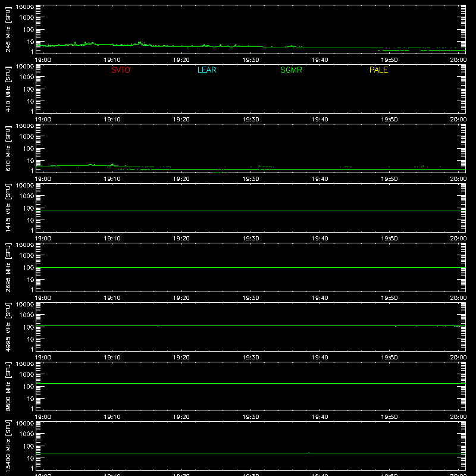Screen dimensions: 476x476
Task: Click the 100 y-axis value of the 2695 MHz plot
Action: point(29,267)
